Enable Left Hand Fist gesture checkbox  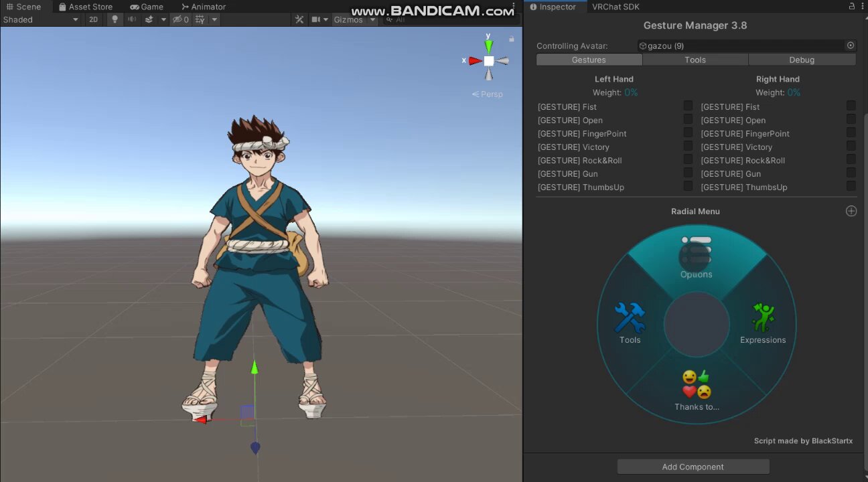pyautogui.click(x=688, y=106)
